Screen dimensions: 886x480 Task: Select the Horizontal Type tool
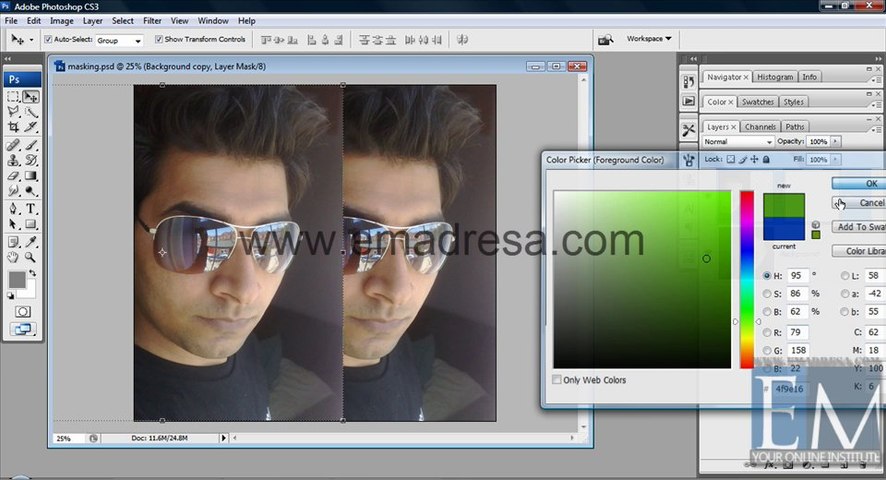(31, 209)
